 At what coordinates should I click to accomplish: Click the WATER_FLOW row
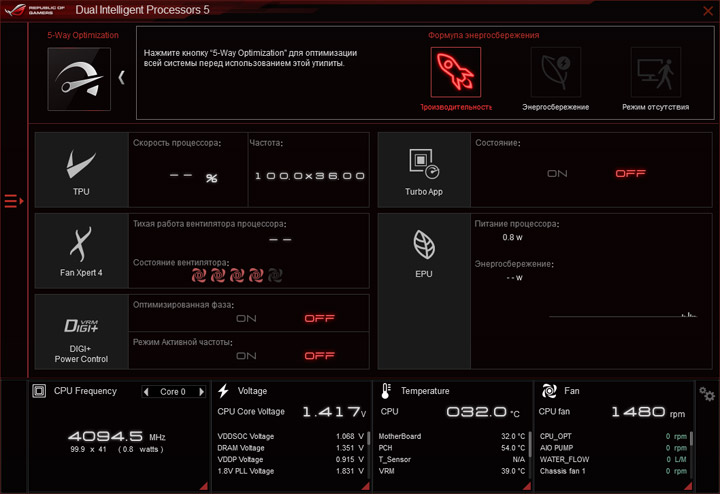[613, 460]
